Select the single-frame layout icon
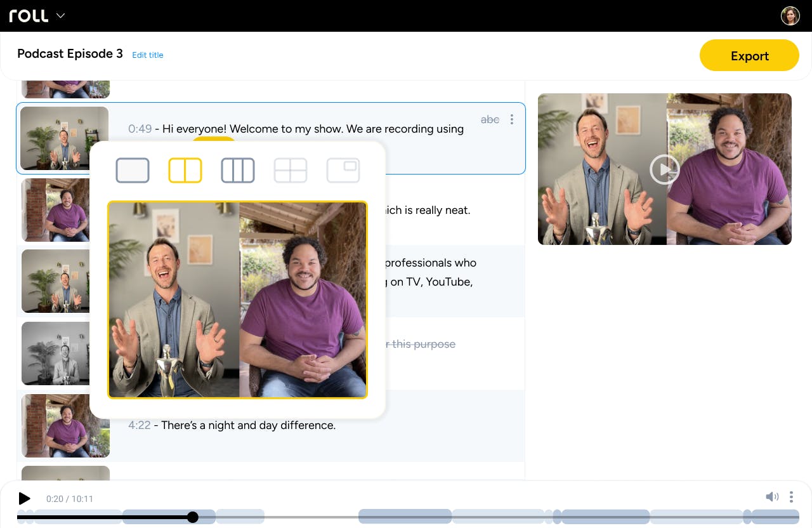The height and width of the screenshot is (528, 812). [133, 171]
